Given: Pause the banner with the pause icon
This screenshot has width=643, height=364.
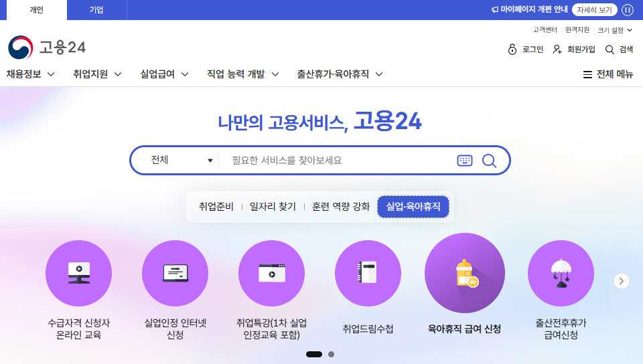Looking at the screenshot, I should (x=628, y=10).
